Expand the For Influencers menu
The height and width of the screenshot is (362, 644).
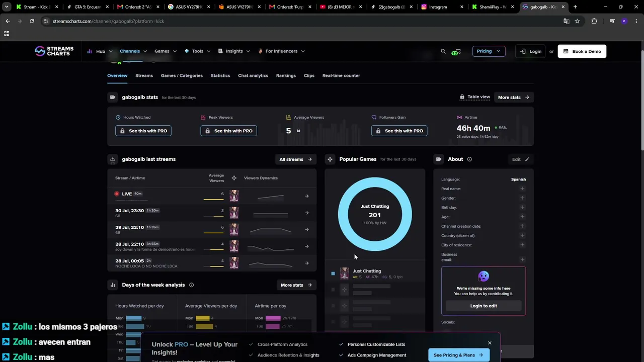[281, 51]
